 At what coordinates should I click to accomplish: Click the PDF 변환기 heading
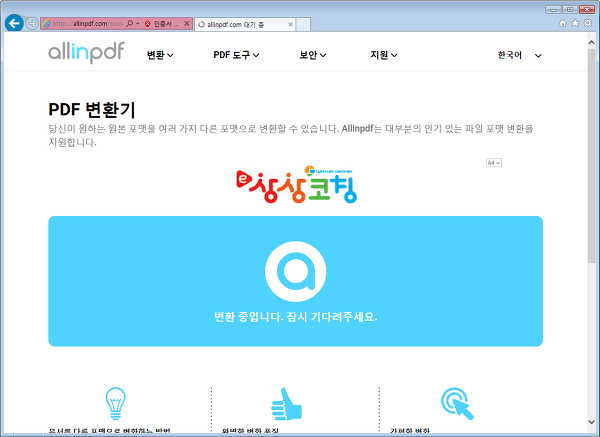click(x=92, y=109)
